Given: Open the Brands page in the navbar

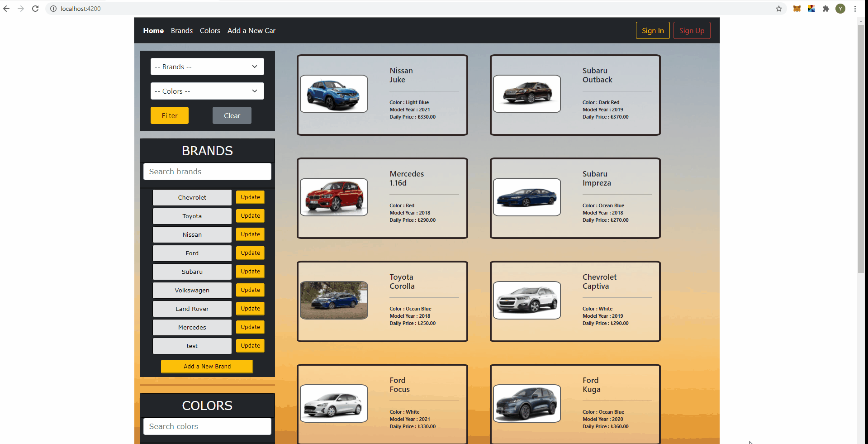Looking at the screenshot, I should point(182,31).
